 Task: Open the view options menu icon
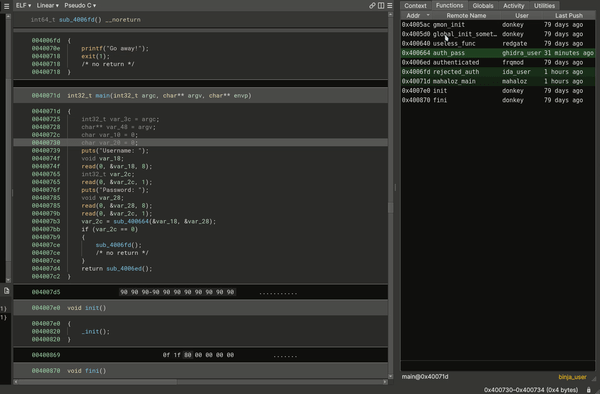click(x=390, y=5)
